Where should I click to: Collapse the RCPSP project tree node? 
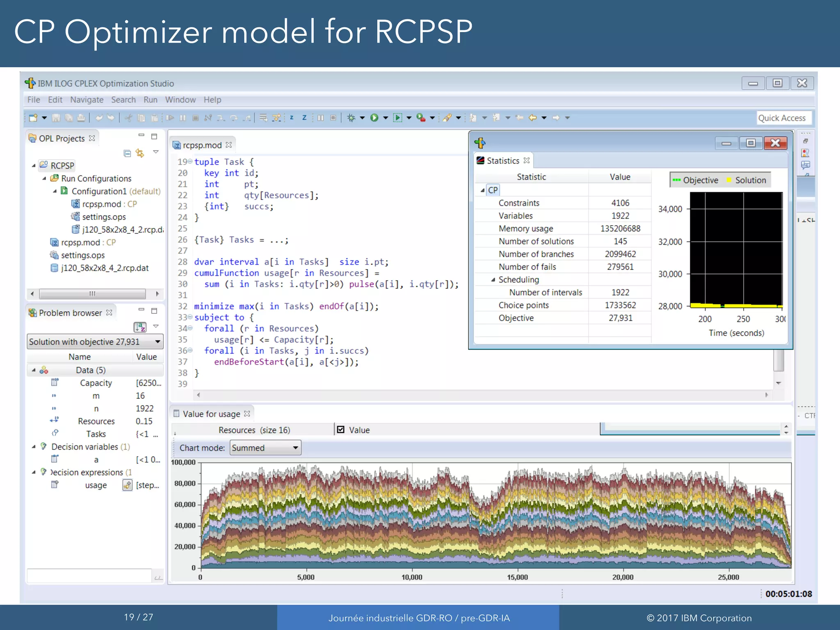click(34, 166)
